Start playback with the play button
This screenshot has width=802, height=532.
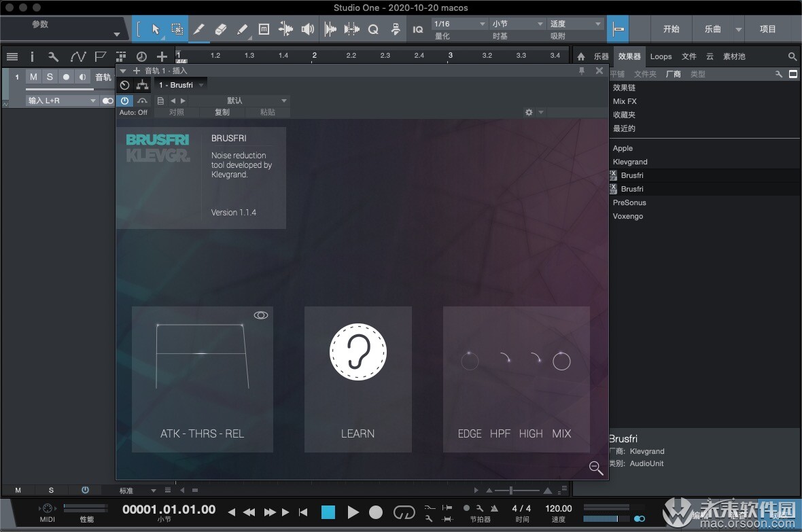pos(353,512)
